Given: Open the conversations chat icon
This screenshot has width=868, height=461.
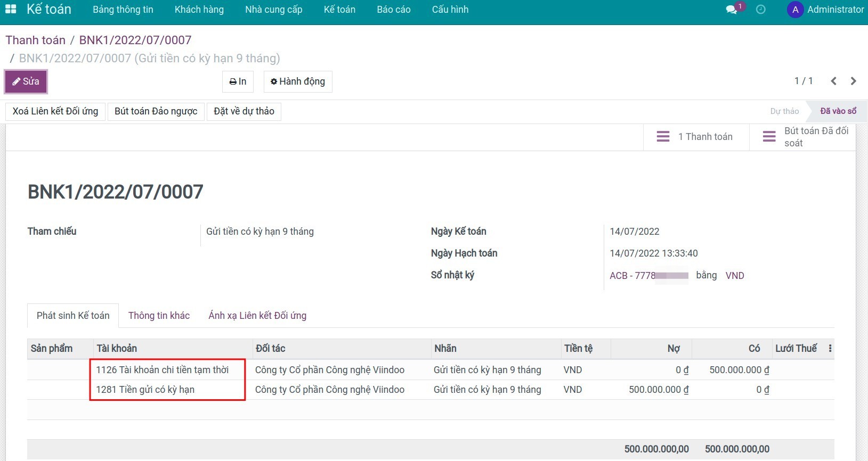Looking at the screenshot, I should [x=732, y=10].
